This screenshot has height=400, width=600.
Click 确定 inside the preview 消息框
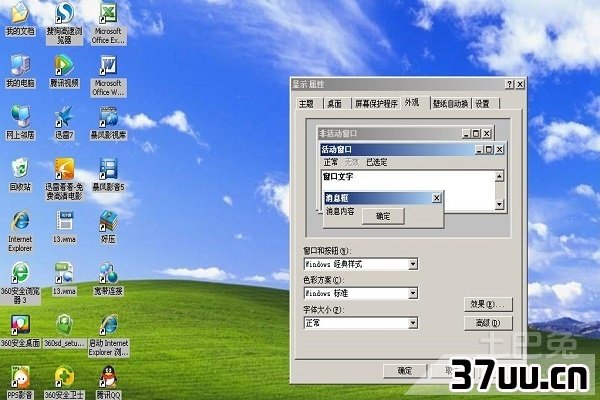point(383,216)
